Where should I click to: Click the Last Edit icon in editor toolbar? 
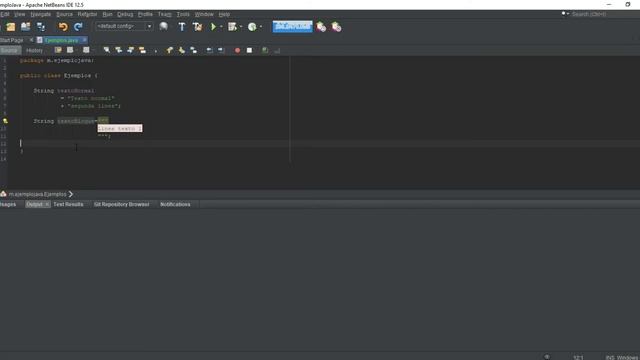(58, 50)
